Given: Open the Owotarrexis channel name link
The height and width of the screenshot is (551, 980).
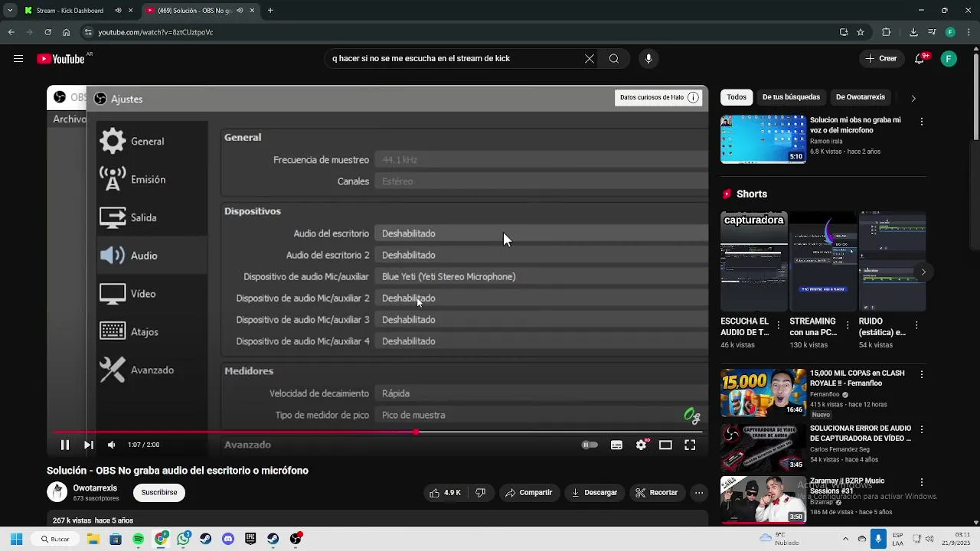Looking at the screenshot, I should [x=95, y=488].
